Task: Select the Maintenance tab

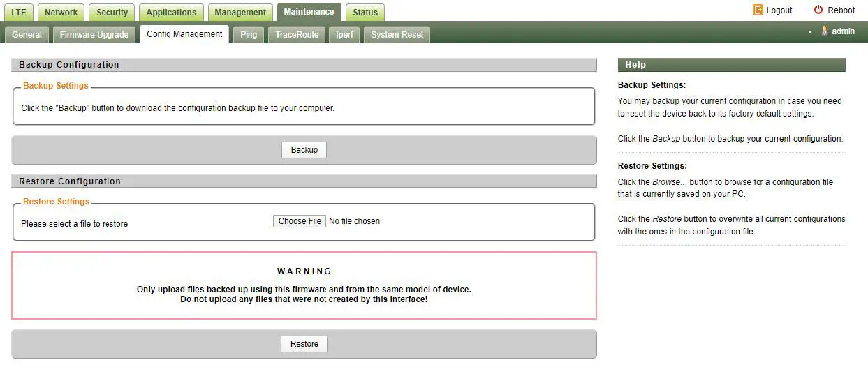Action: (x=309, y=12)
